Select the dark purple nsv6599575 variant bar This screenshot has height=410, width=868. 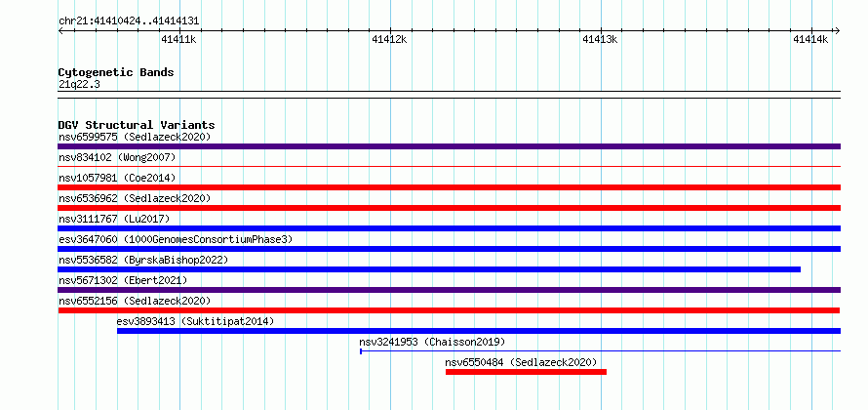pos(450,146)
